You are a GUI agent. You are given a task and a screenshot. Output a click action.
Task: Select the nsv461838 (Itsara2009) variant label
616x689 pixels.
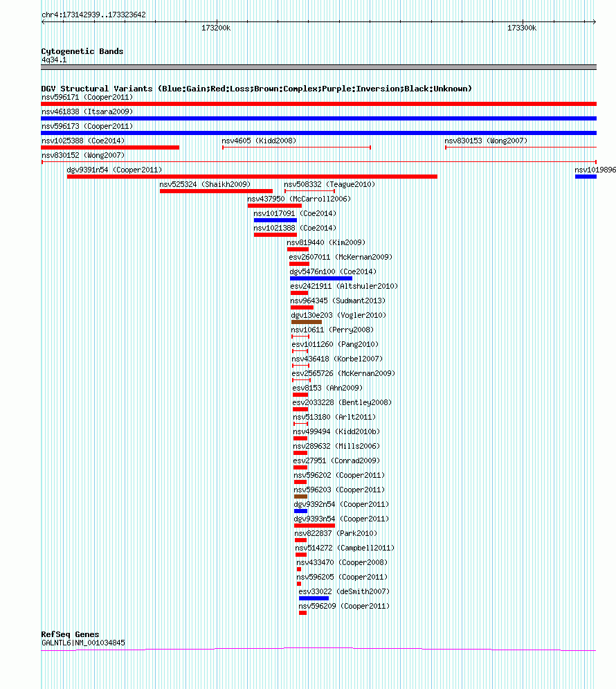coord(87,111)
